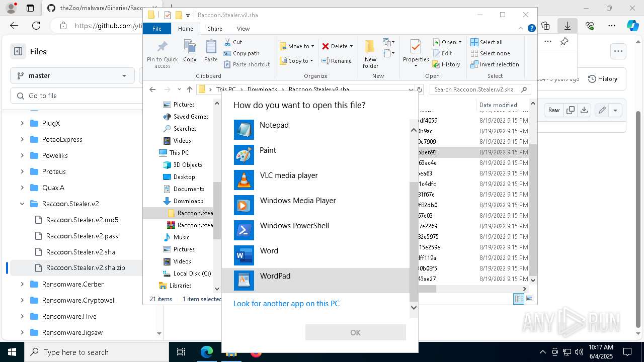The height and width of the screenshot is (362, 644).
Task: Click the Copy ribbon button
Action: tap(190, 51)
